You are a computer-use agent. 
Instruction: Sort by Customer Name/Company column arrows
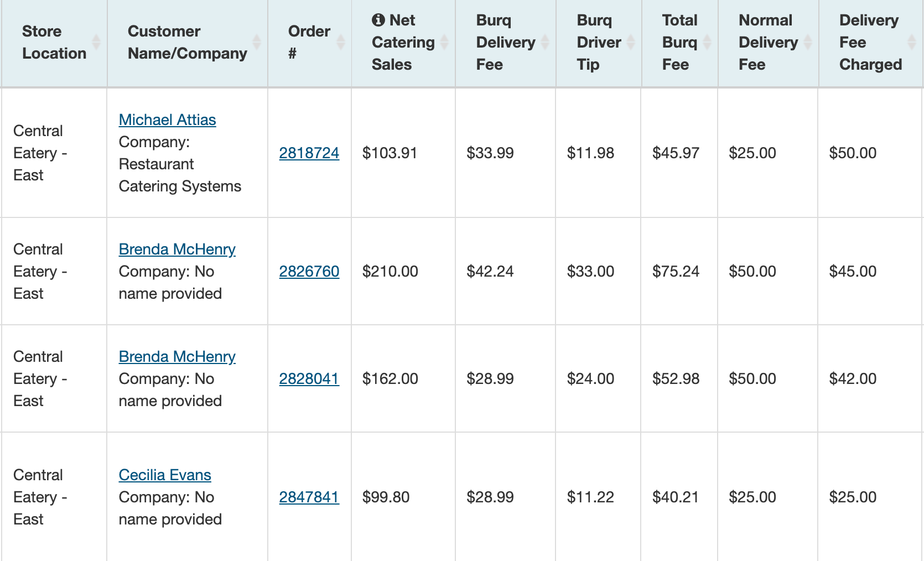[257, 42]
